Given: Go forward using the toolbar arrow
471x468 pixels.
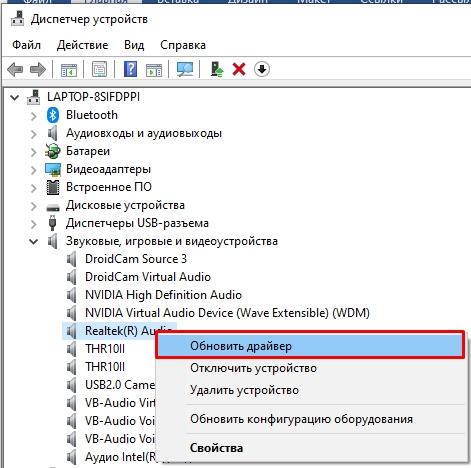Looking at the screenshot, I should pyautogui.click(x=38, y=70).
